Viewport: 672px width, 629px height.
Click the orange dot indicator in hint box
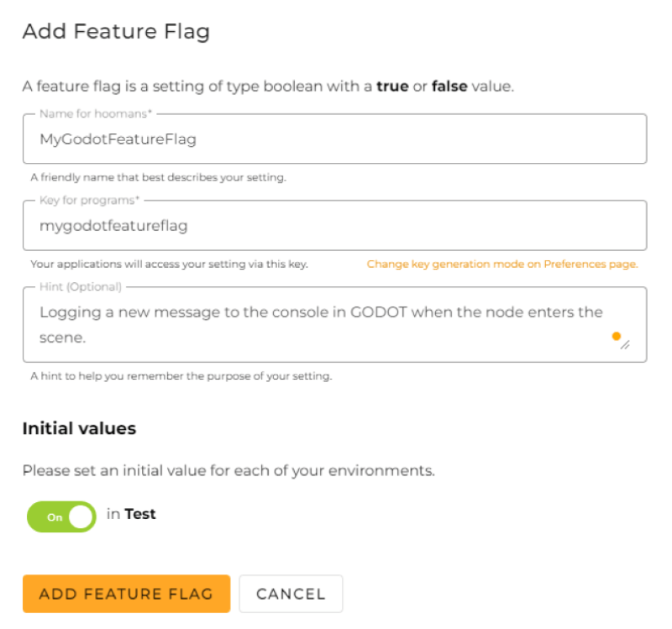point(617,336)
